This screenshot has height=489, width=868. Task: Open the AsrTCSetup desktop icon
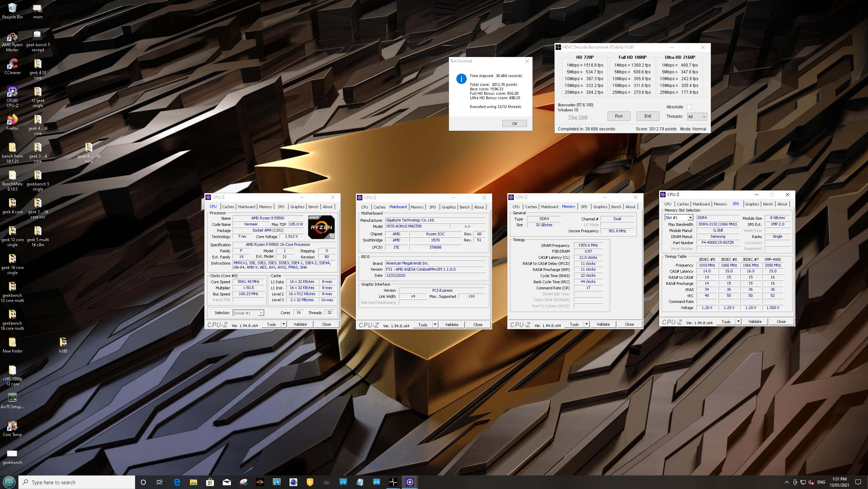[12, 400]
